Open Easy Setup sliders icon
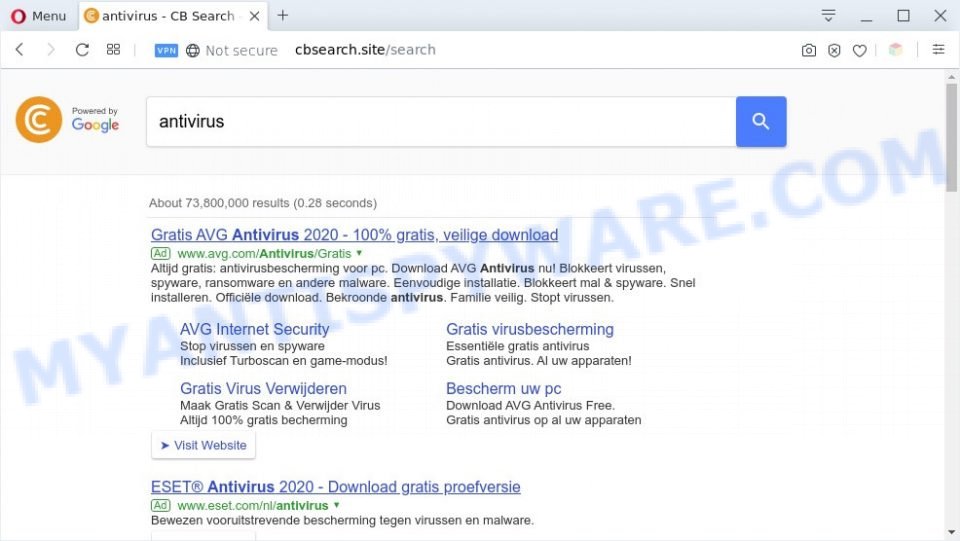This screenshot has width=960, height=541. point(938,50)
